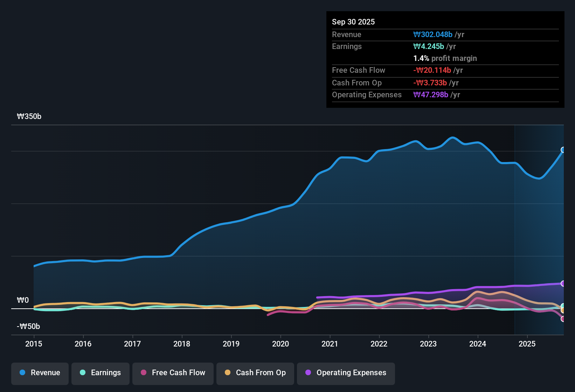This screenshot has width=575, height=392.
Task: Click the blue Revenue legend dot
Action: tap(22, 373)
